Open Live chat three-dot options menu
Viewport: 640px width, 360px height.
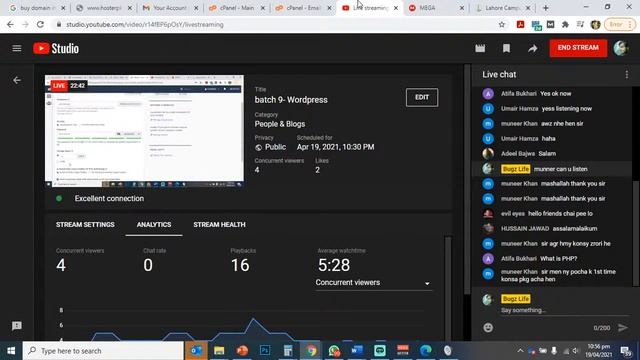coord(627,74)
